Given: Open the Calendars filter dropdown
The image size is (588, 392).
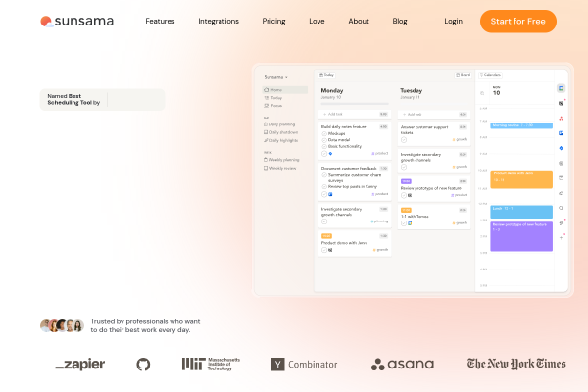Looking at the screenshot, I should coord(491,75).
